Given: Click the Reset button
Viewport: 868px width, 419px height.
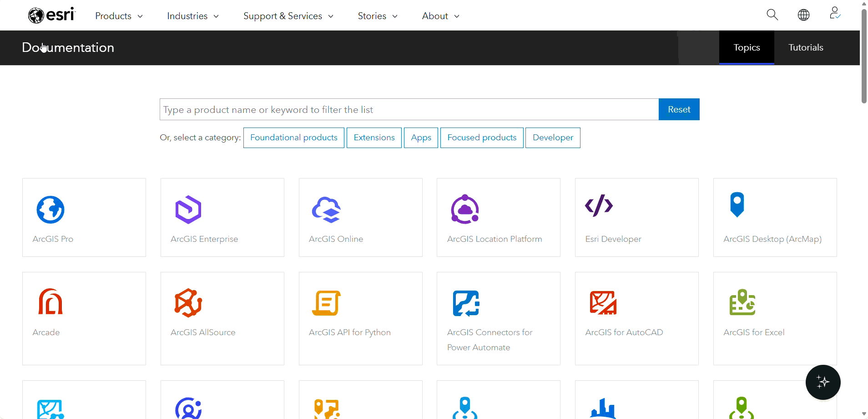Looking at the screenshot, I should click(x=678, y=109).
